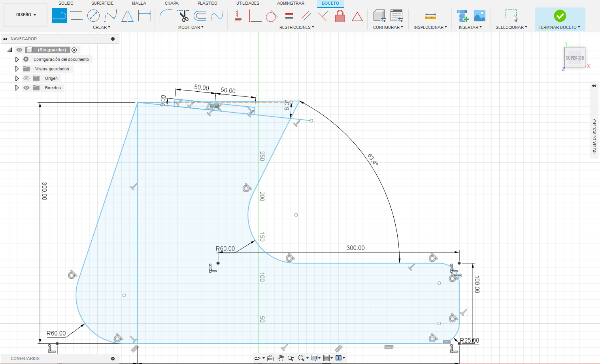
Task: Click the Look At icon
Action: click(x=270, y=358)
